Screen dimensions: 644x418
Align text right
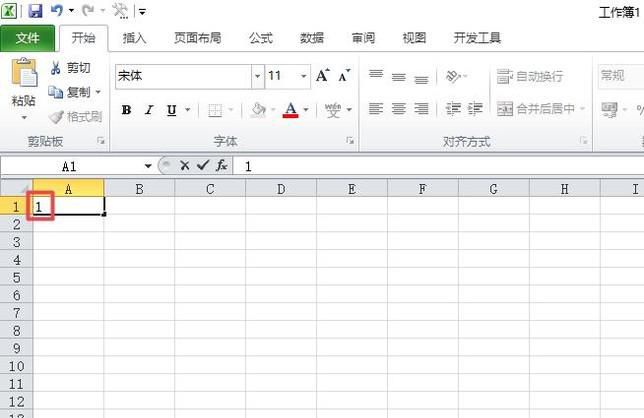coord(421,109)
